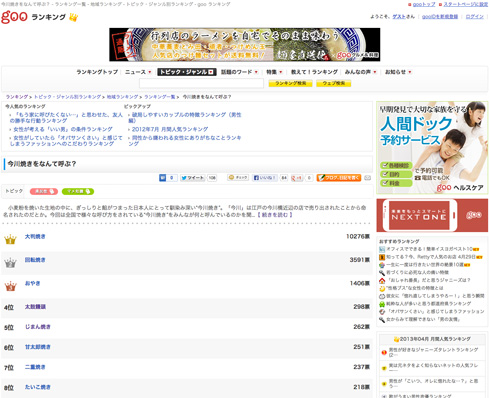Open the 続きを読む link
The width and height of the screenshot is (490, 398).
coord(275,215)
